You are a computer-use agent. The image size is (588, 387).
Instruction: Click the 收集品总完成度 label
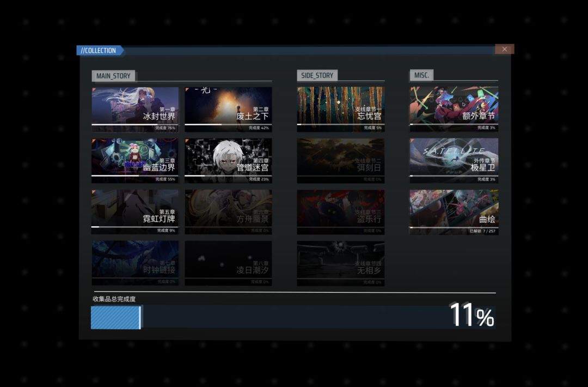(114, 299)
